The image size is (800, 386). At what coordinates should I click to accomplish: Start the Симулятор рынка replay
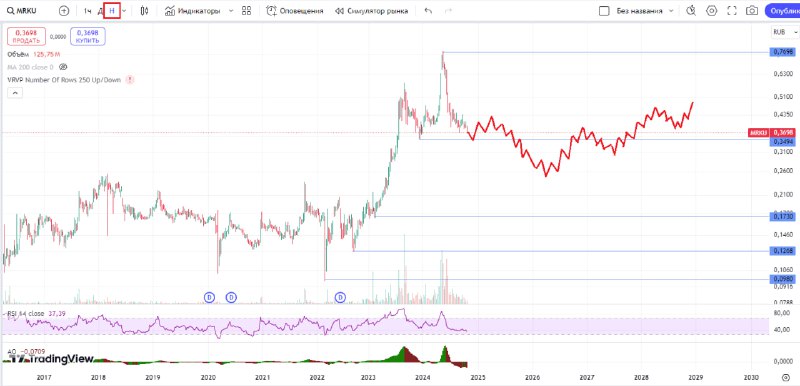tap(371, 11)
